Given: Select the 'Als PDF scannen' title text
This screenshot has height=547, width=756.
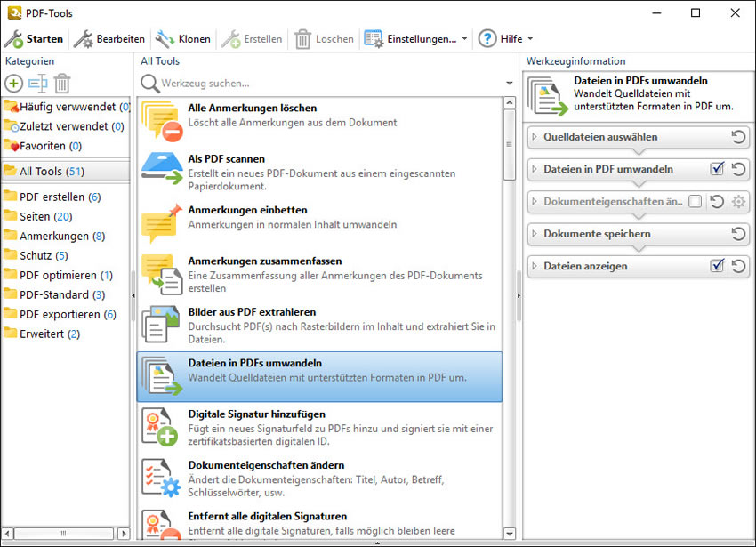Looking at the screenshot, I should pos(226,158).
